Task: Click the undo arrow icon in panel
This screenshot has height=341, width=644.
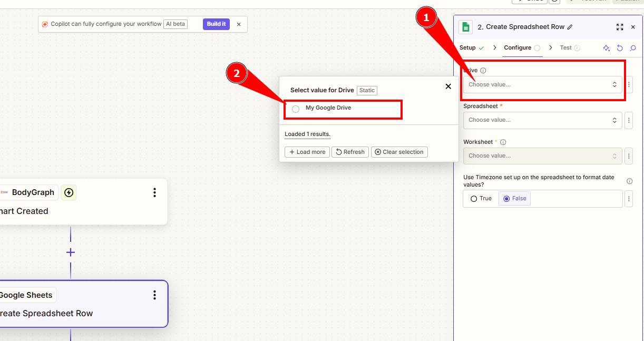Action: (620, 48)
